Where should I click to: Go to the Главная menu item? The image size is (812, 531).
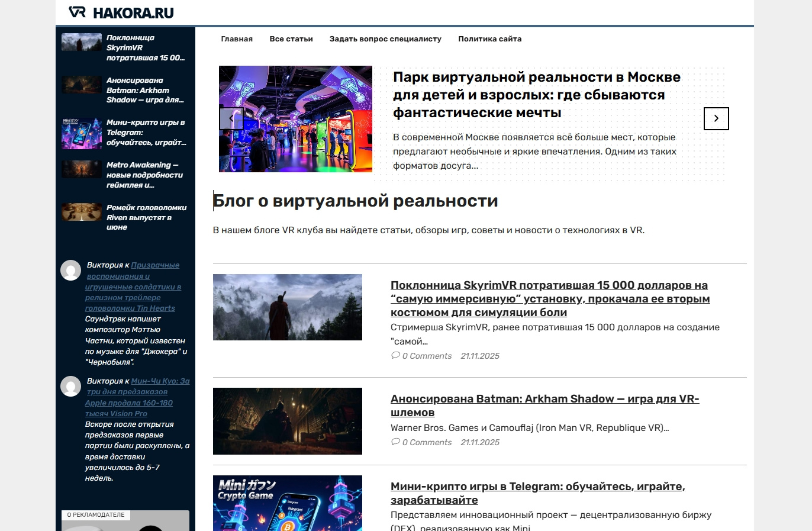tap(237, 39)
